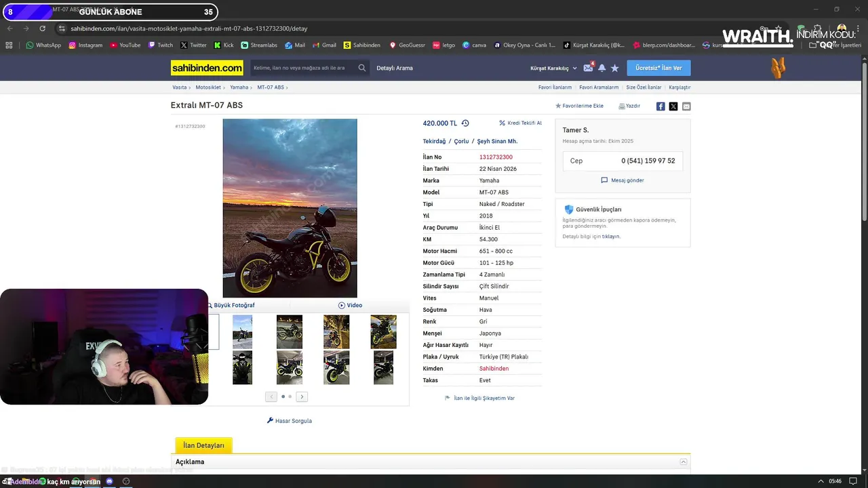Click the main motorcycle sunset photo

(290, 208)
